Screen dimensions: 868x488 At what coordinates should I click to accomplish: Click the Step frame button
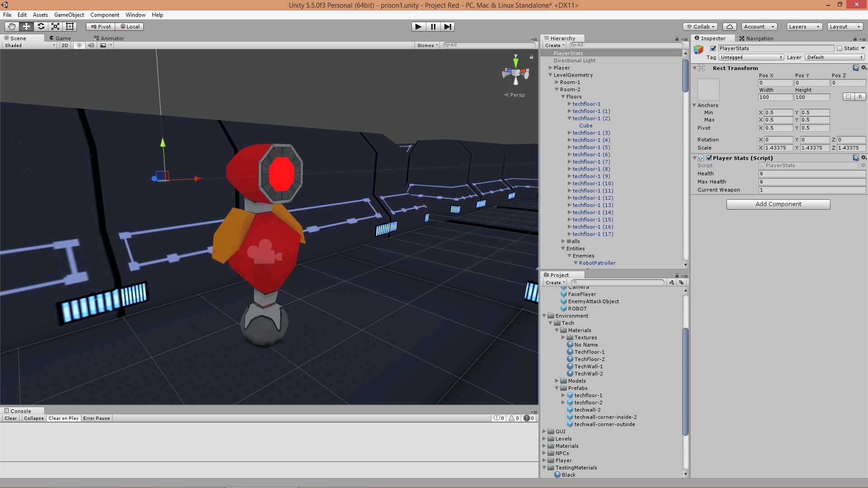tap(448, 27)
